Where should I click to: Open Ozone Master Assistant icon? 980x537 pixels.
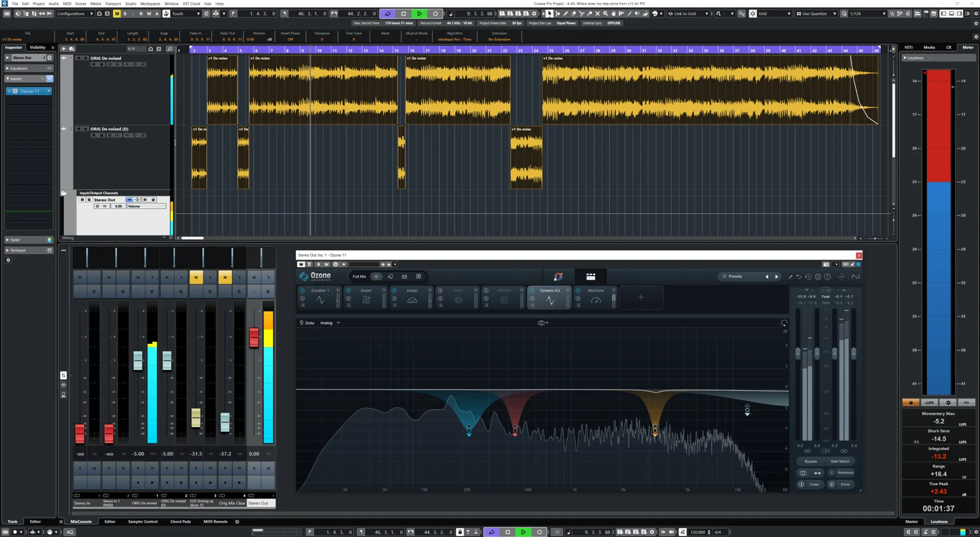click(x=558, y=276)
